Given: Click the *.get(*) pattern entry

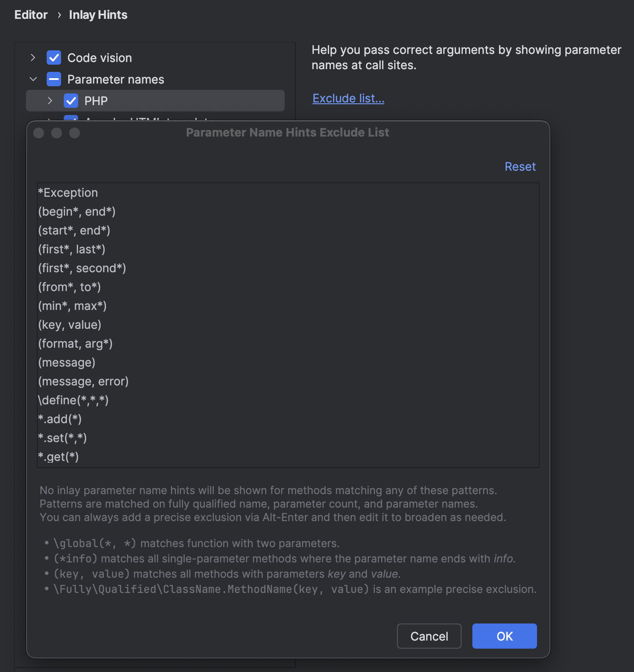Looking at the screenshot, I should [x=58, y=456].
